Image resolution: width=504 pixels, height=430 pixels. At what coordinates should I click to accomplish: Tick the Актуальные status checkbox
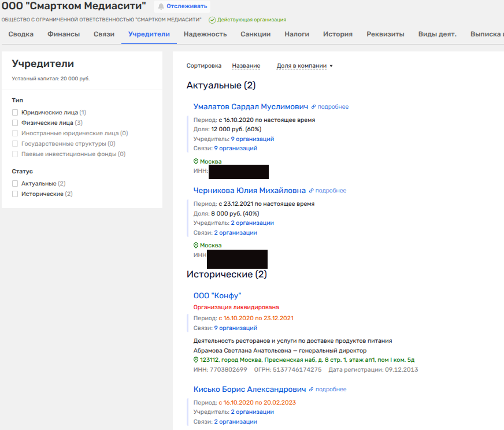15,184
